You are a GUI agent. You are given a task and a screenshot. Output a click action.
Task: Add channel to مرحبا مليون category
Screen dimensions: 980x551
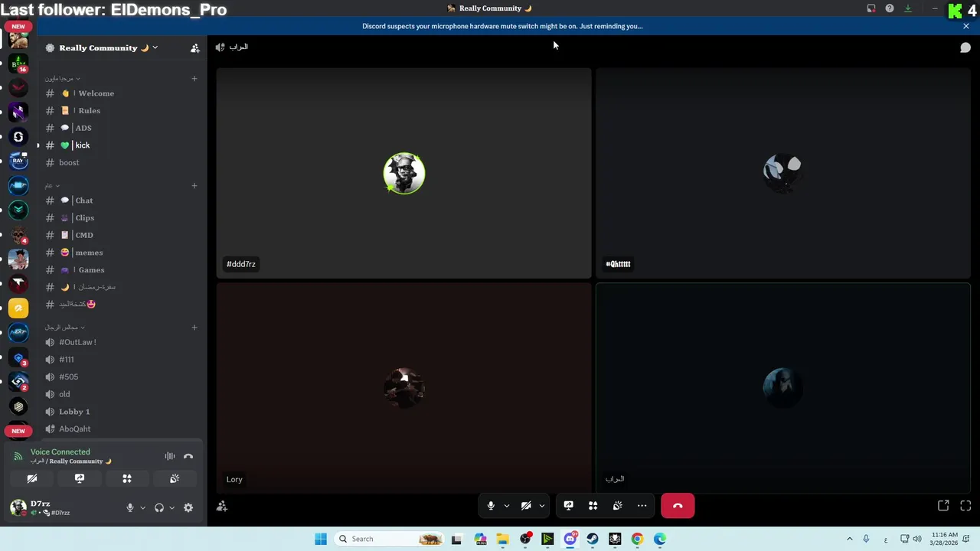194,78
